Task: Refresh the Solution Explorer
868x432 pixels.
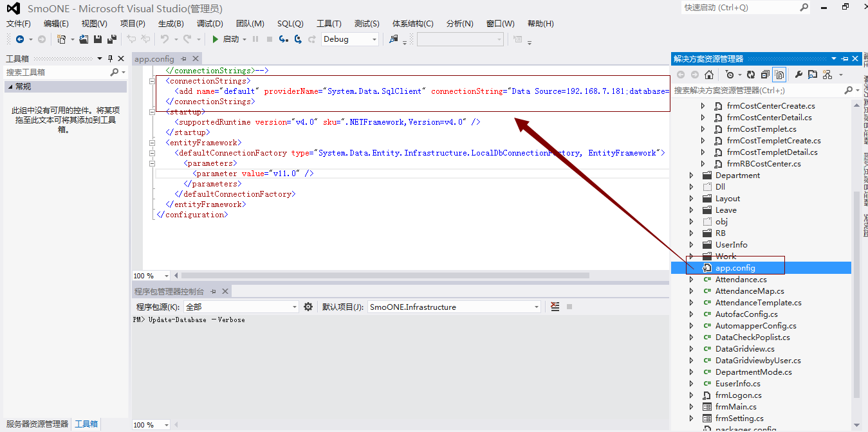Action: pos(752,75)
